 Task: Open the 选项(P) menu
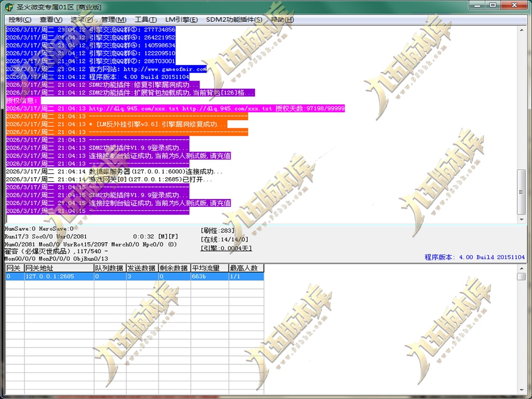pos(82,20)
